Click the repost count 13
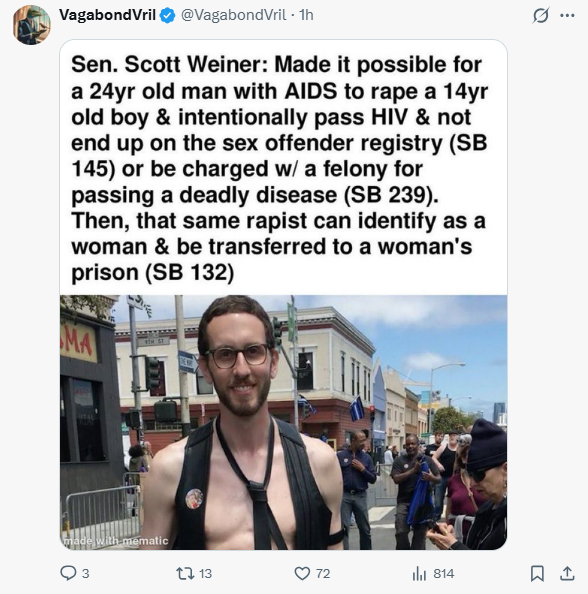The image size is (588, 594). pyautogui.click(x=205, y=574)
